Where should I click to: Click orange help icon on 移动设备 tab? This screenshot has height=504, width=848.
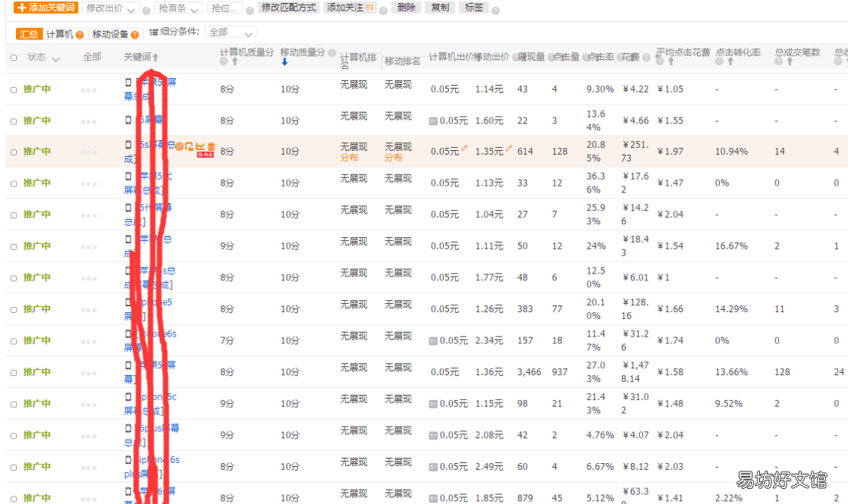click(135, 35)
